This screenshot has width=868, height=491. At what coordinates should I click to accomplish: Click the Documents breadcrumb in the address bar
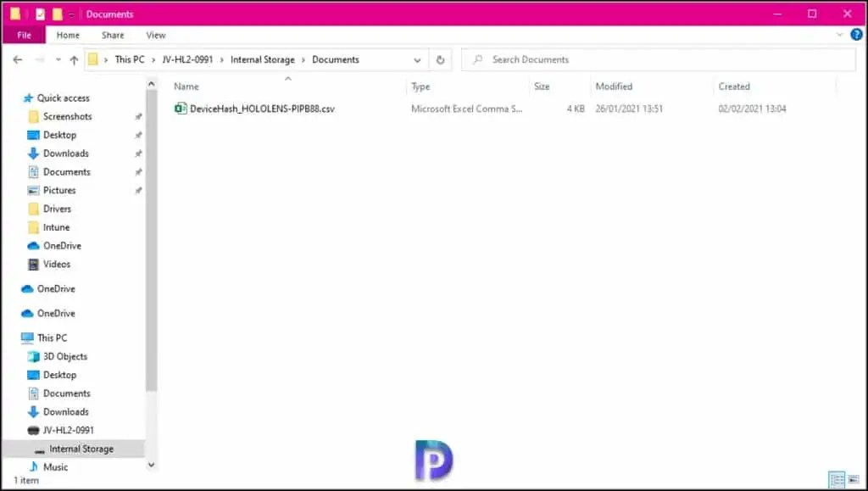click(x=335, y=59)
